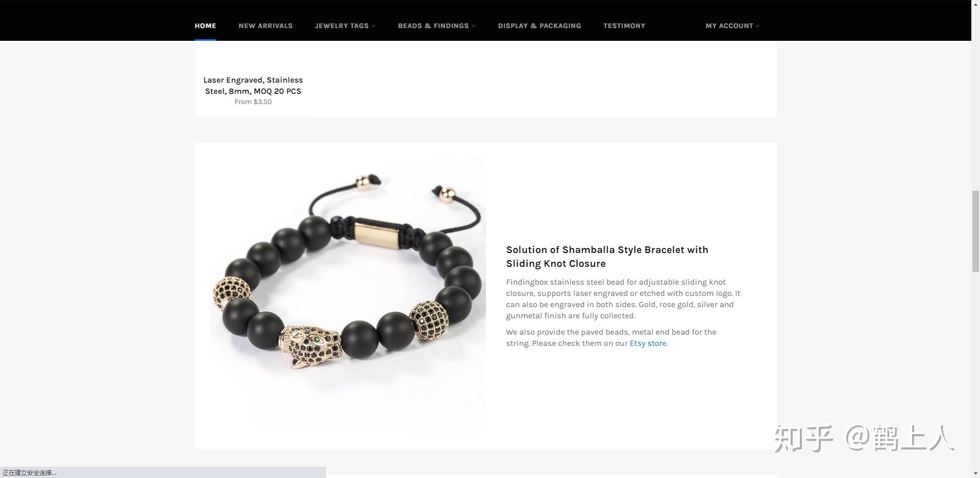Click the Shamballa bracelet product image
The image size is (980, 478).
tap(348, 296)
